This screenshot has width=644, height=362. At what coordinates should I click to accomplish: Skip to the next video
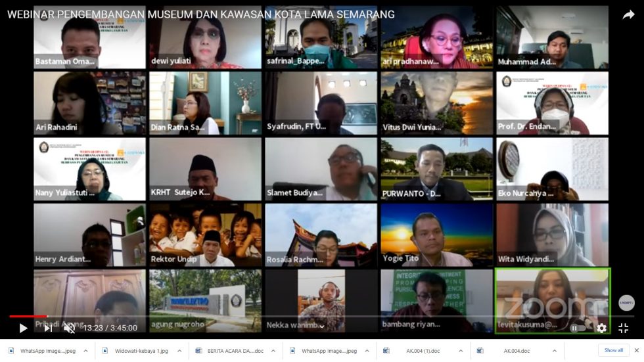click(48, 328)
